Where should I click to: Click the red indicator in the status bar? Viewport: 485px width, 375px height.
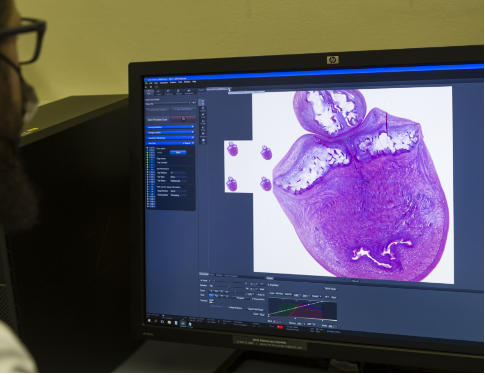(280, 327)
